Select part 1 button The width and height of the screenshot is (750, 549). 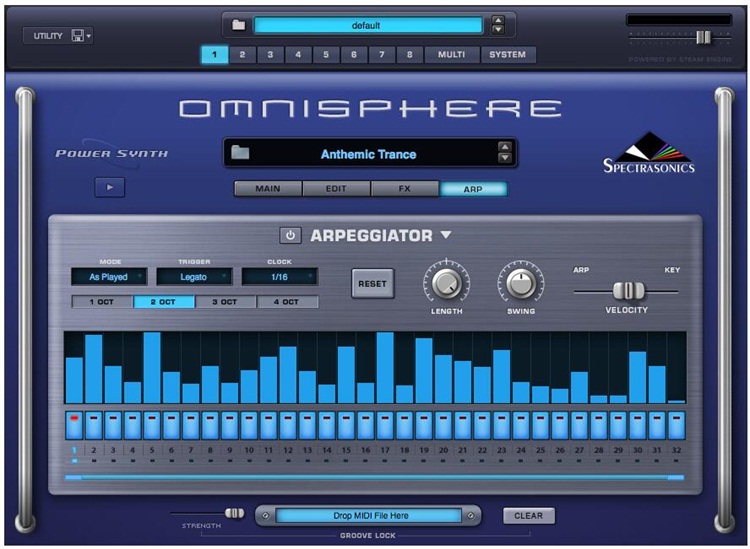[214, 55]
